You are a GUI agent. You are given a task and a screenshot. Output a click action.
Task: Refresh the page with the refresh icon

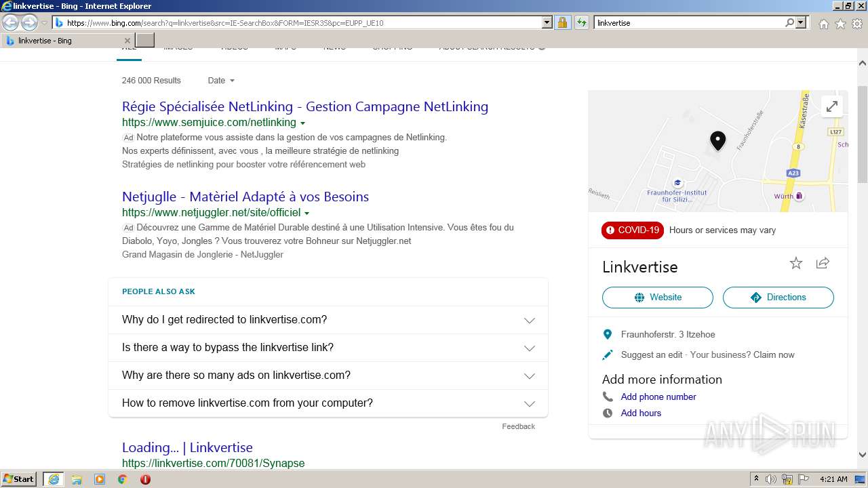(581, 22)
